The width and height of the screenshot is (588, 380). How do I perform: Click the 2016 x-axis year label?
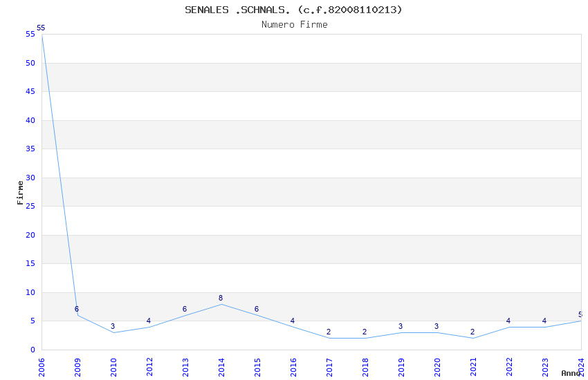293,364
